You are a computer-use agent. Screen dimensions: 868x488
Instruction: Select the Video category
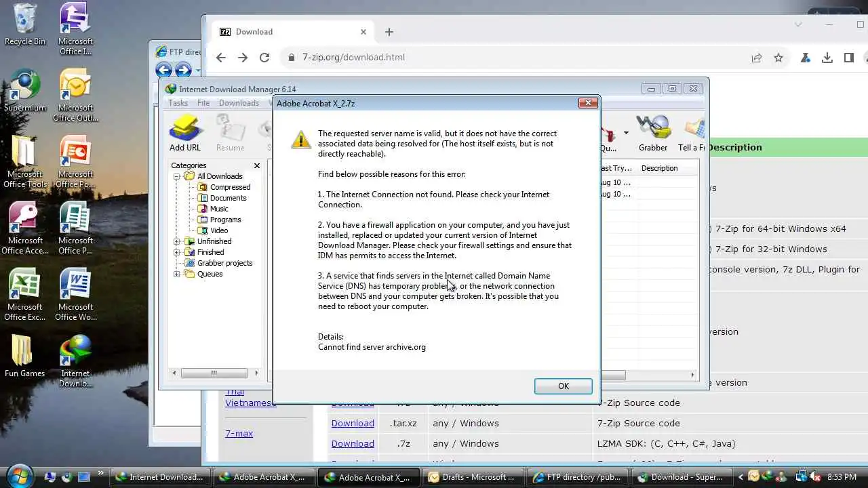coord(219,230)
